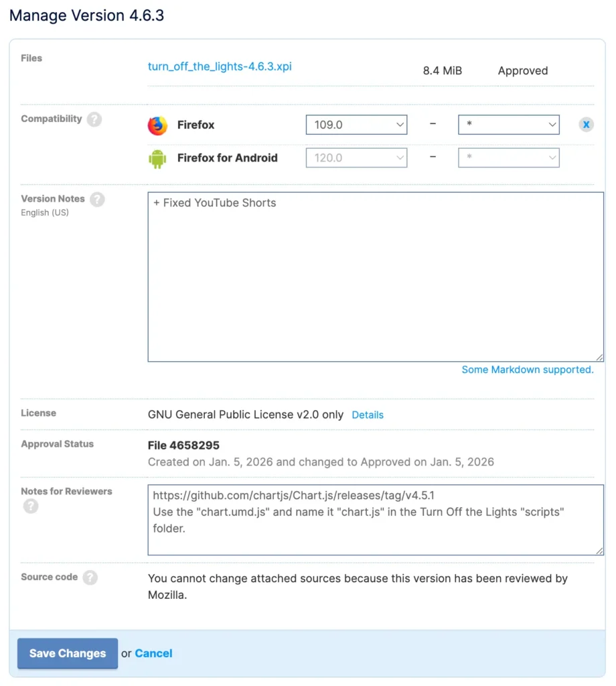Click the green Android robot icon

[157, 159]
